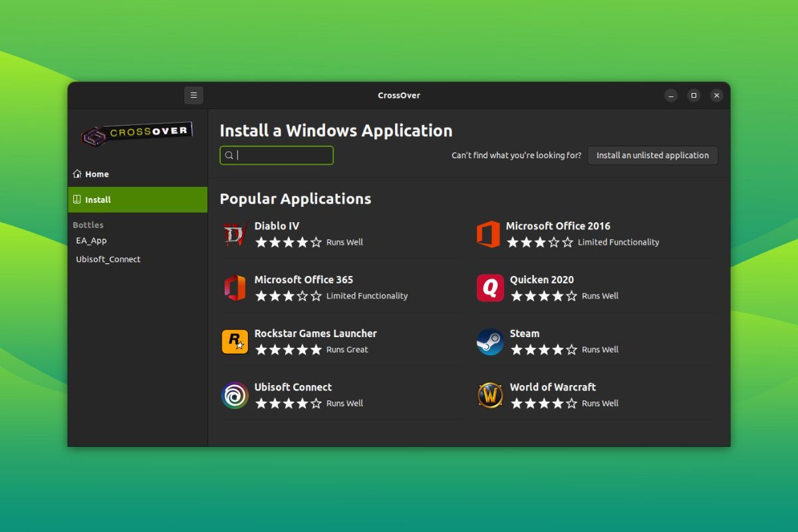Select the Install sidebar item
The width and height of the screenshot is (798, 532).
(98, 199)
